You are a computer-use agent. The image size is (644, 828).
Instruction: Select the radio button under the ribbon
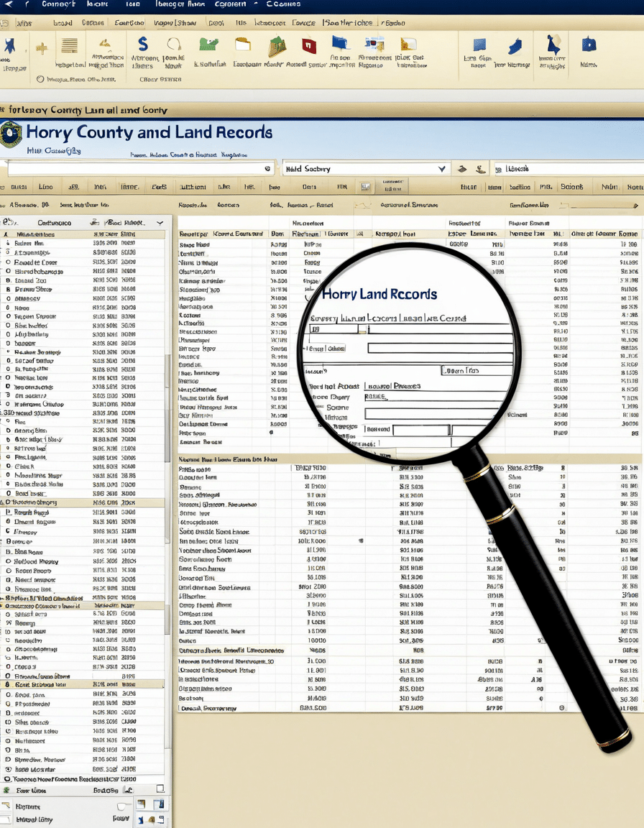[41, 79]
